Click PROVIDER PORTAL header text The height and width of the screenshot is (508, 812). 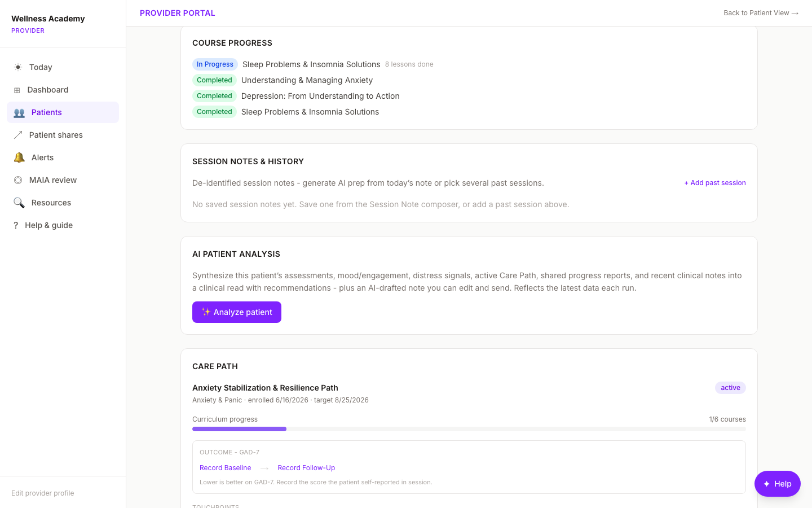pos(178,13)
